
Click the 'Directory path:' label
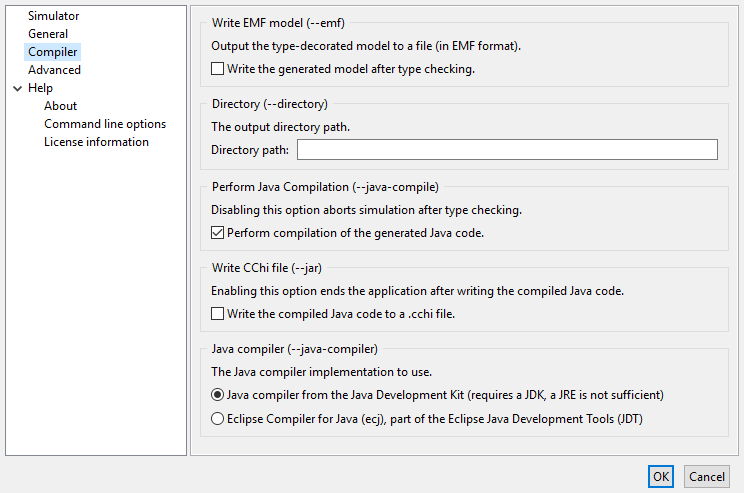pos(250,150)
